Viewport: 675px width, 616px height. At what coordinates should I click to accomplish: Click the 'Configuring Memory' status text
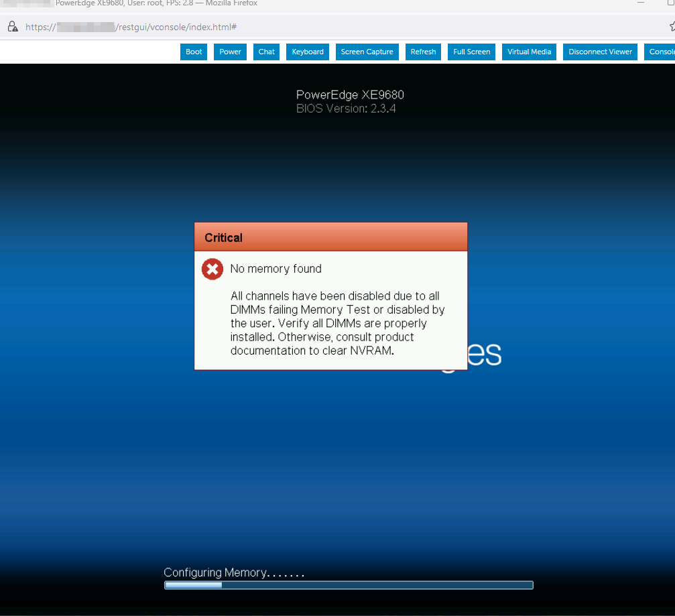coord(234,572)
